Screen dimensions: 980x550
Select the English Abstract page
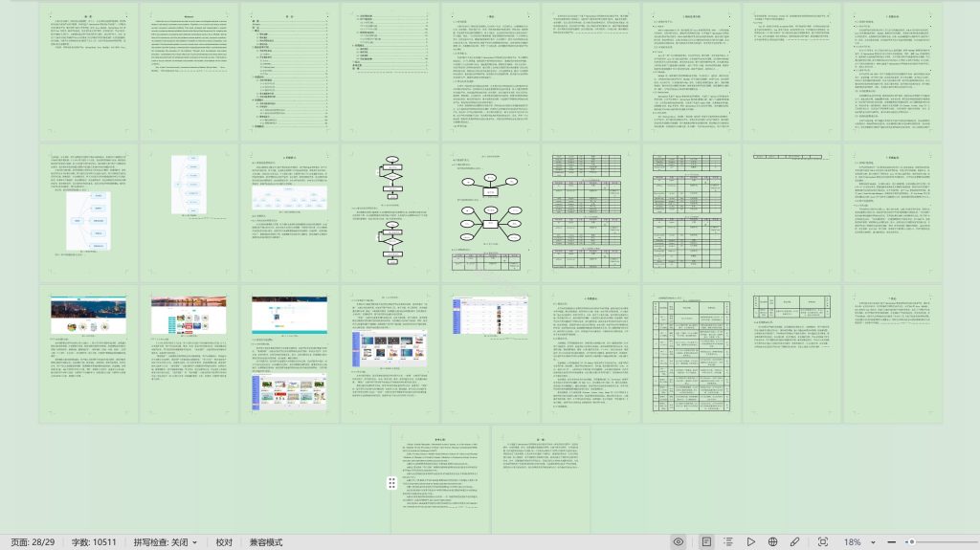[189, 72]
